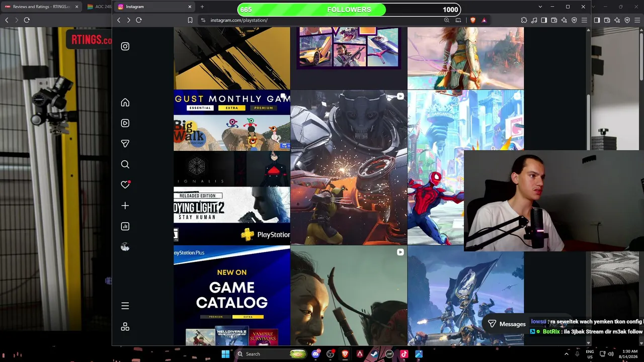This screenshot has height=362, width=644.
Task: Open the GTA-style collage post
Action: tap(349, 58)
